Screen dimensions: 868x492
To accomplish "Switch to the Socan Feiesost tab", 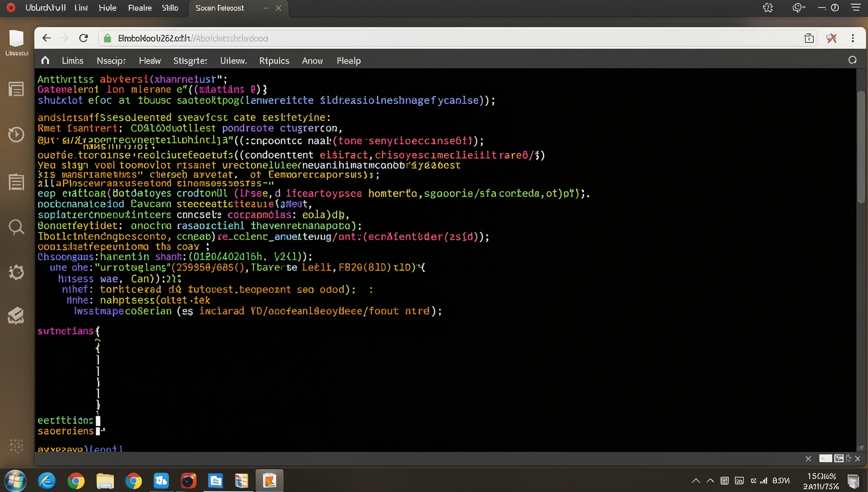I will pyautogui.click(x=220, y=8).
